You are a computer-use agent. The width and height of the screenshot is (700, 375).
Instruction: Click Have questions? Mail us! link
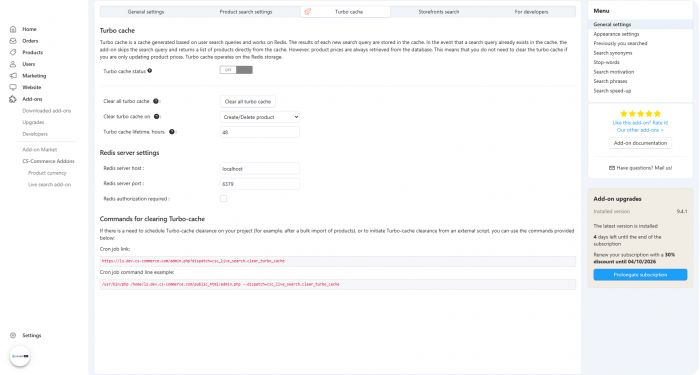click(644, 168)
